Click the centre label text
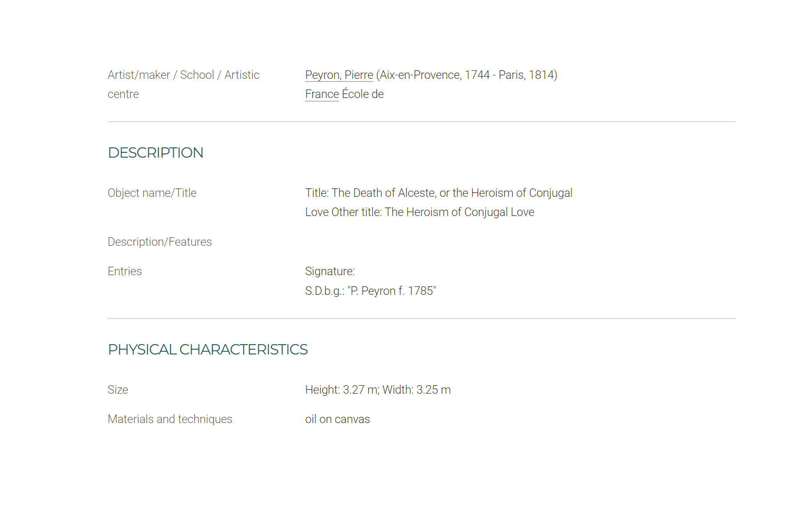Screen dimensions: 812x525 click(123, 94)
